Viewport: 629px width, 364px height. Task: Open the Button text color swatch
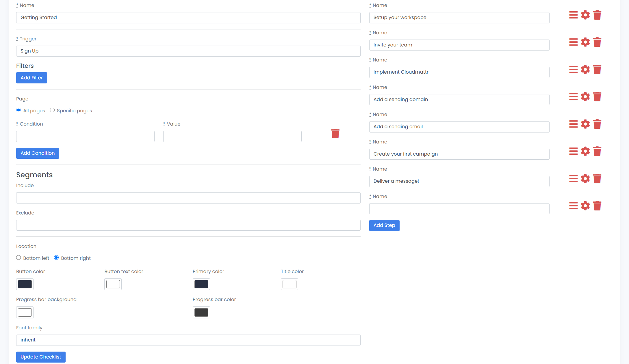113,284
